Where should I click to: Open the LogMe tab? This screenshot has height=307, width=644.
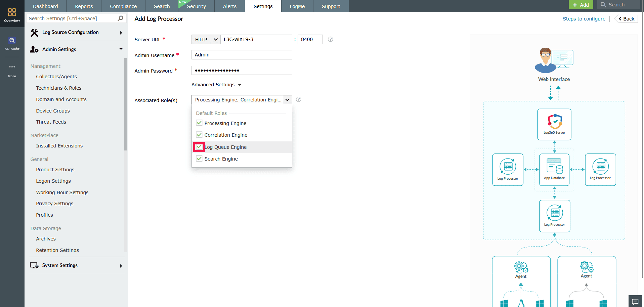297,6
